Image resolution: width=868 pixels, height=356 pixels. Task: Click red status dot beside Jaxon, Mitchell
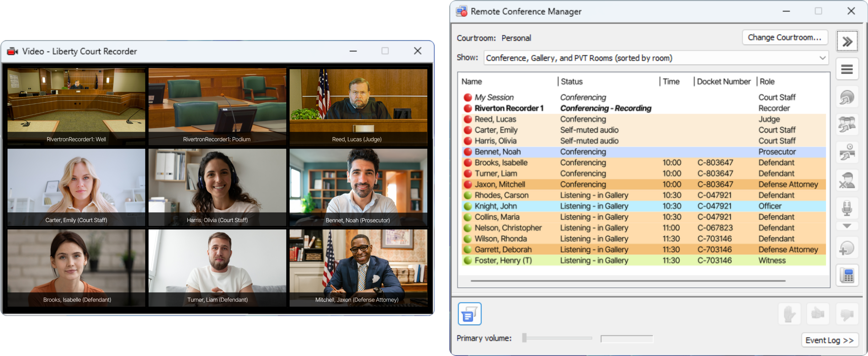(468, 184)
